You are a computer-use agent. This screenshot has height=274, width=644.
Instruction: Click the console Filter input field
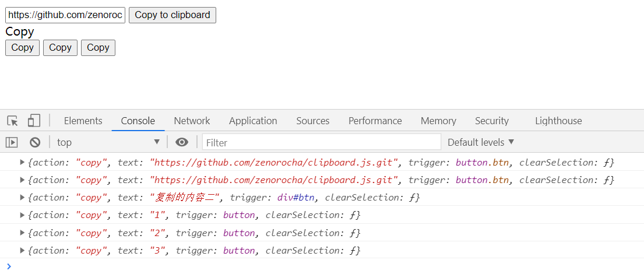(x=322, y=142)
